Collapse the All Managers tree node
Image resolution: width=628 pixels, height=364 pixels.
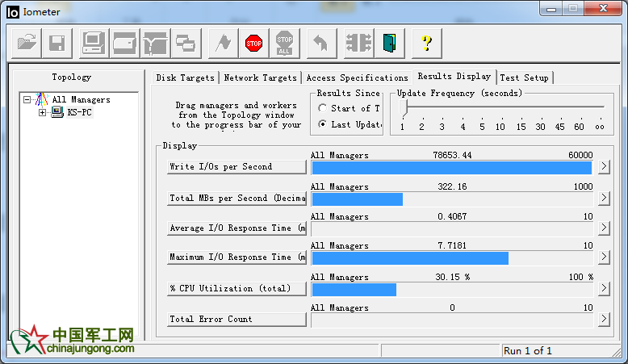[x=27, y=100]
